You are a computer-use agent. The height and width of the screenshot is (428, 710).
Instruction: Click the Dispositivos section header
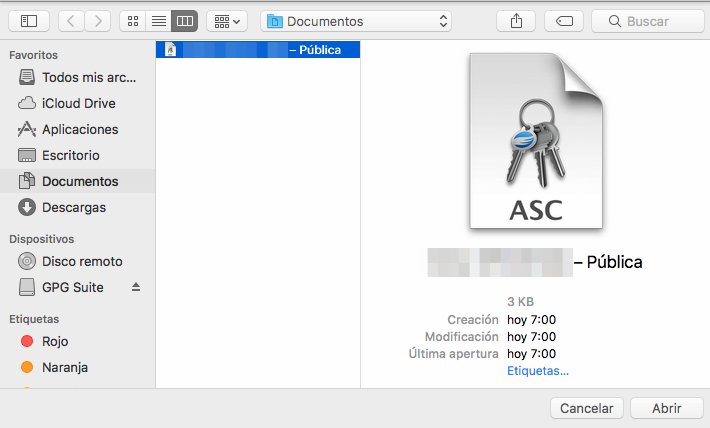coord(42,239)
